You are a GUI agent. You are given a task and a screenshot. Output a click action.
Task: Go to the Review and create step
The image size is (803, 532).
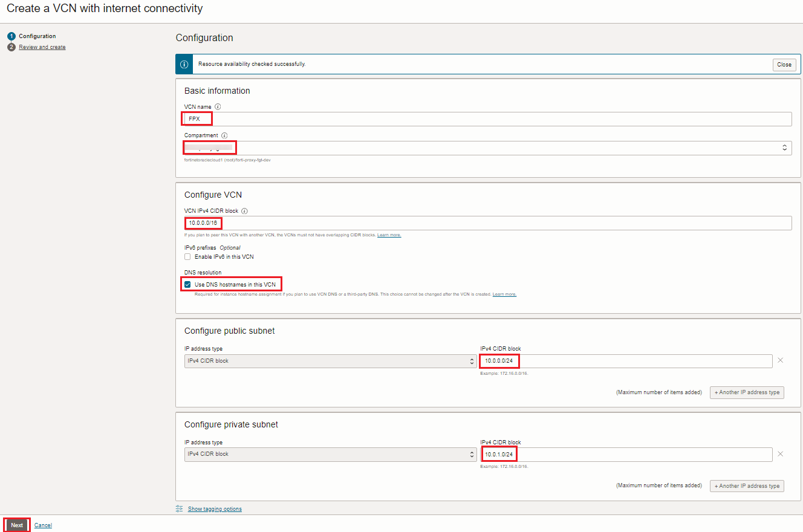coord(42,47)
